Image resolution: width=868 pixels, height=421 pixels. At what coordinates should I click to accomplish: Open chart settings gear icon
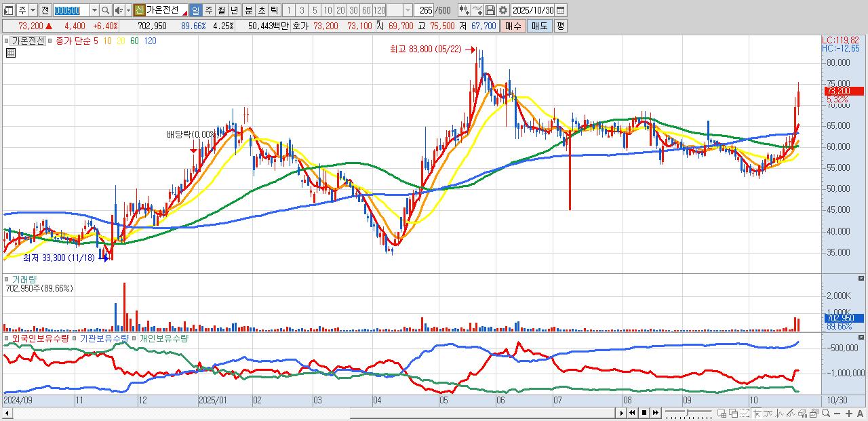tap(503, 10)
